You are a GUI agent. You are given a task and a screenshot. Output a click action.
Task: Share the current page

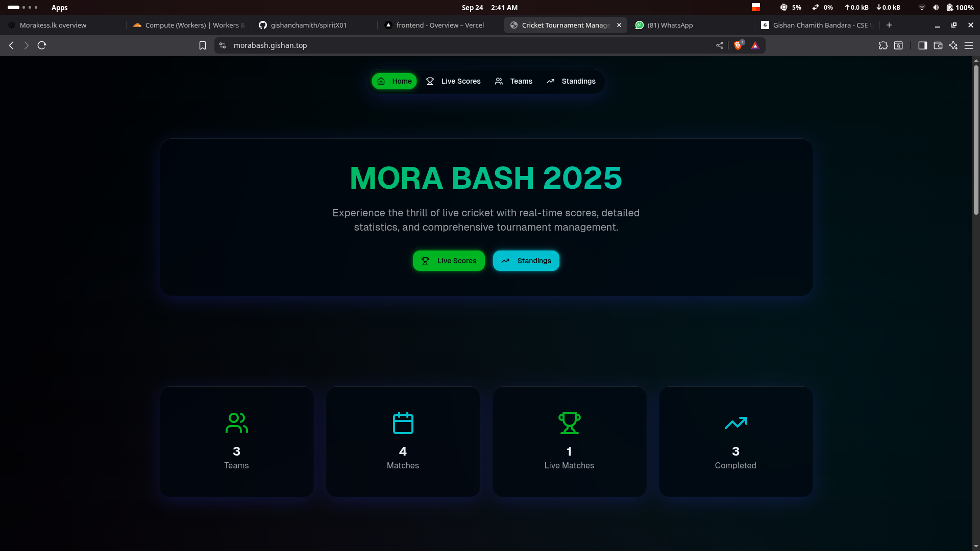pos(719,45)
